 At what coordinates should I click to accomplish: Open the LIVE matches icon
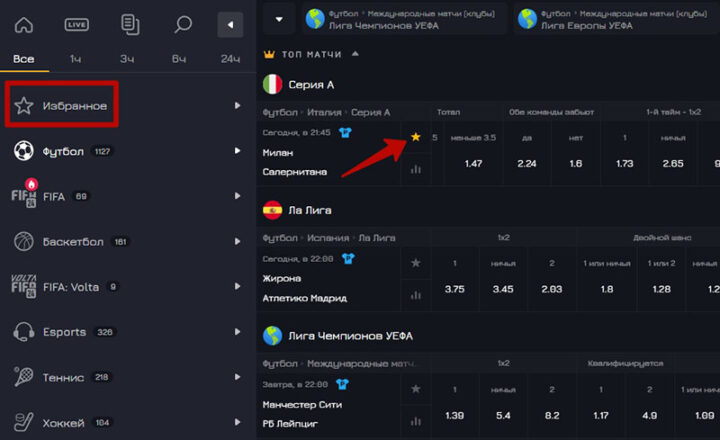[77, 25]
